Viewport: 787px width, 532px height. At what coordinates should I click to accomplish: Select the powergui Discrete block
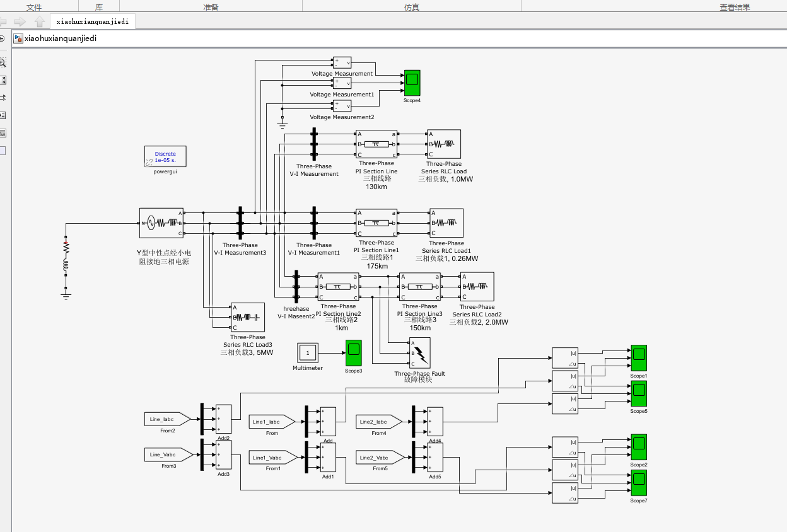(x=165, y=157)
